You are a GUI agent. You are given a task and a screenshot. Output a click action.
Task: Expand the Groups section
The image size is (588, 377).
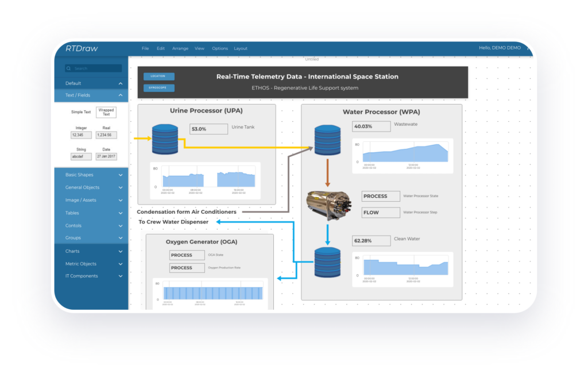(91, 238)
